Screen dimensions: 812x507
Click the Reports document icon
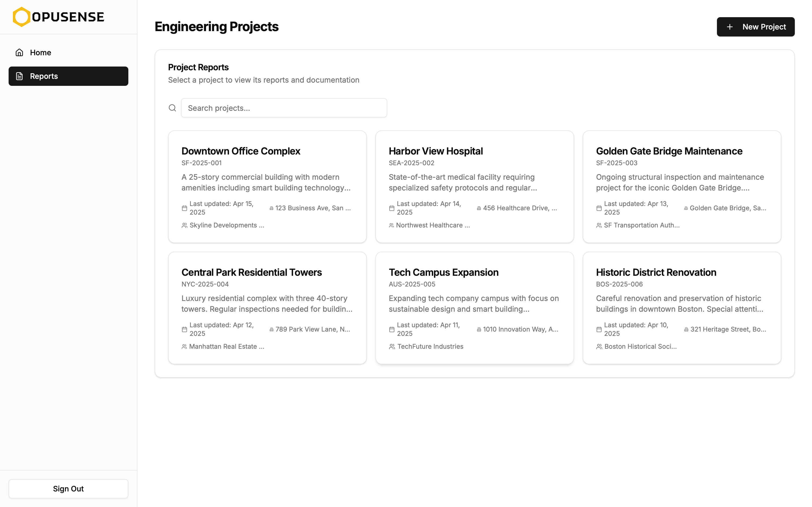coord(19,76)
